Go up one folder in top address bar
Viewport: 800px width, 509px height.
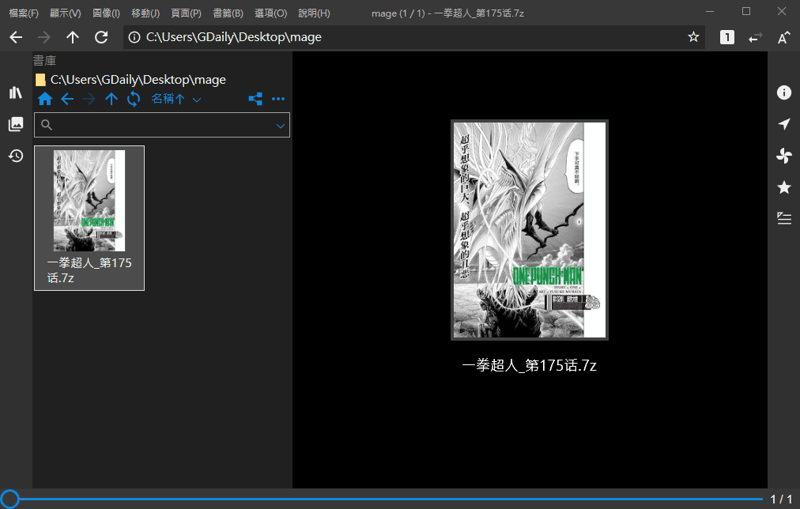[x=72, y=37]
